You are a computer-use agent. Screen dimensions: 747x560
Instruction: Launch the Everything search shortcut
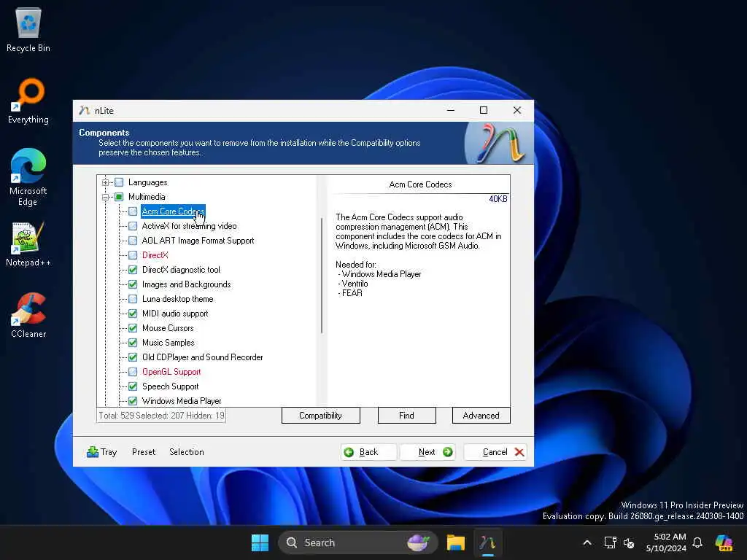(28, 101)
